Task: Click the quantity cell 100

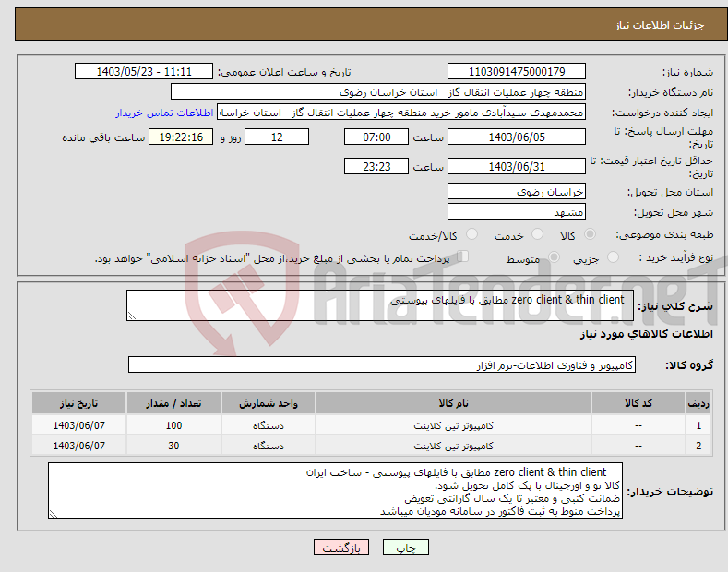Action: 173,425
